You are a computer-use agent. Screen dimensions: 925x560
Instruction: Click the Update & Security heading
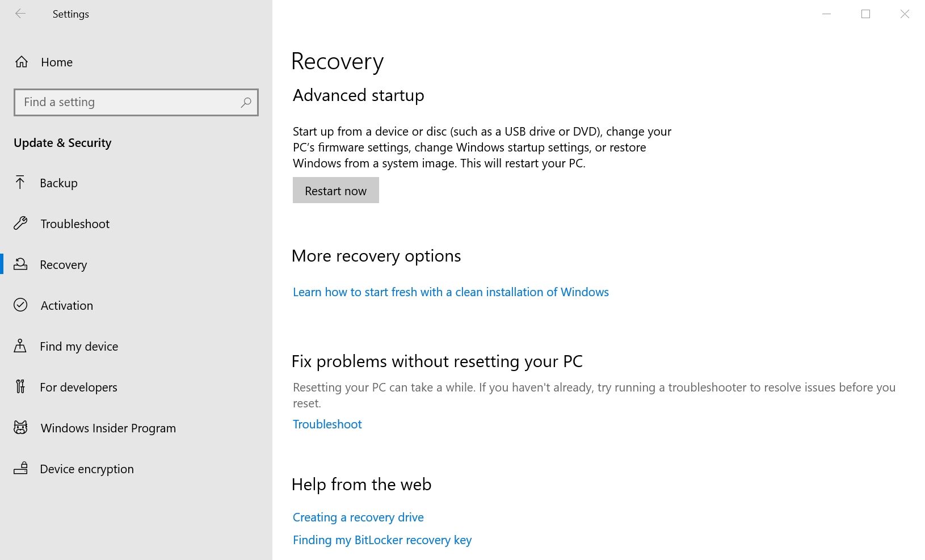[x=62, y=143]
